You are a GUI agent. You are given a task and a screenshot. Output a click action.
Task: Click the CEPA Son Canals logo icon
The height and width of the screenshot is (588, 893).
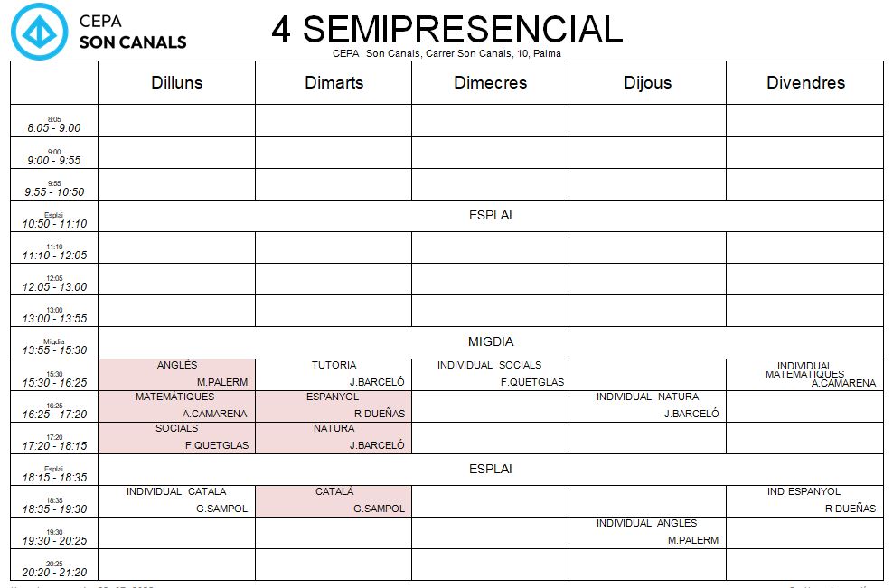coord(39,32)
